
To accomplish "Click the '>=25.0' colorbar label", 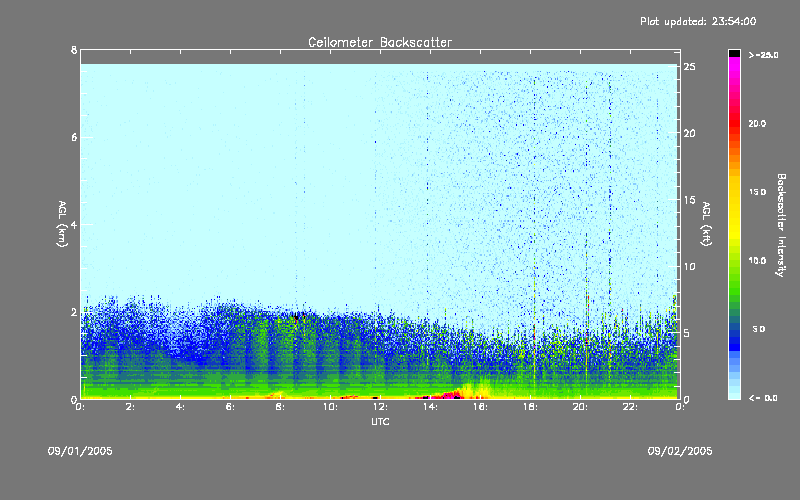I will pyautogui.click(x=763, y=55).
